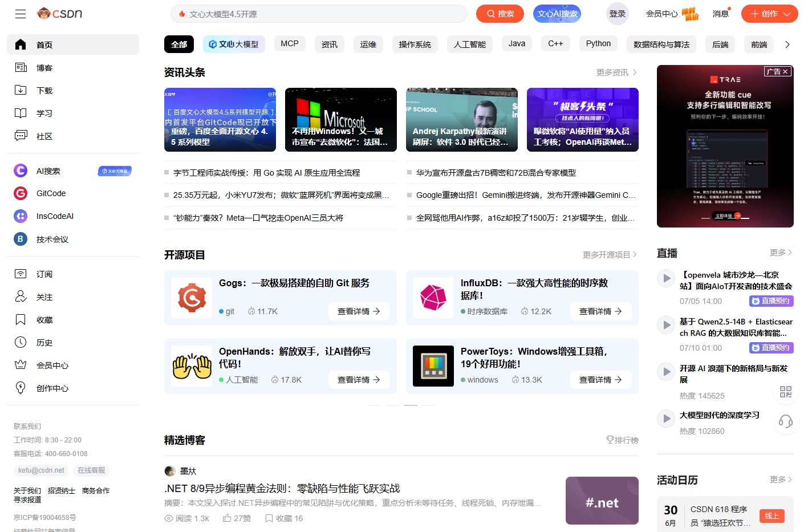Open 技术会议 icon in sidebar
The image size is (812, 532).
click(21, 239)
